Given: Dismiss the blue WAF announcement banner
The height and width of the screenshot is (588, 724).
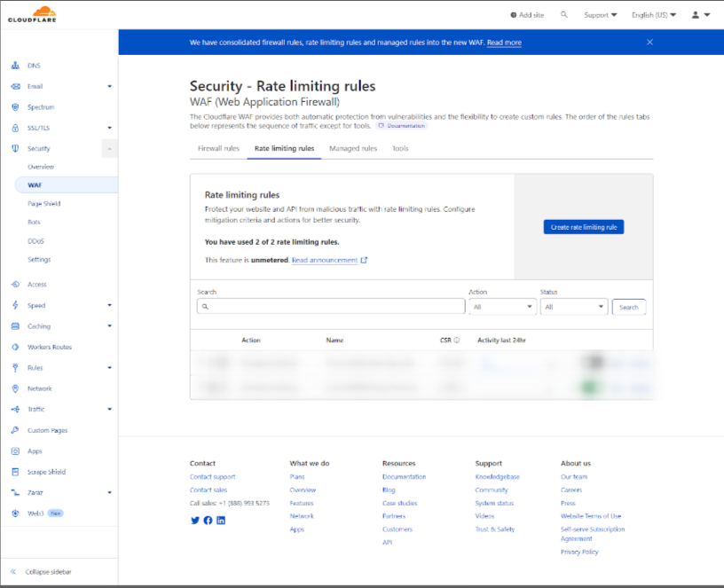Looking at the screenshot, I should (649, 42).
